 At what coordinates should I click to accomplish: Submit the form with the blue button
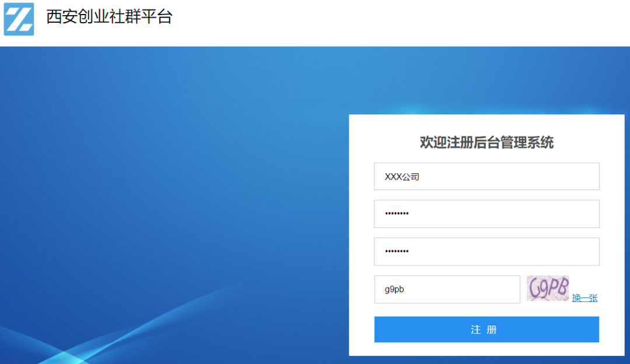487,329
